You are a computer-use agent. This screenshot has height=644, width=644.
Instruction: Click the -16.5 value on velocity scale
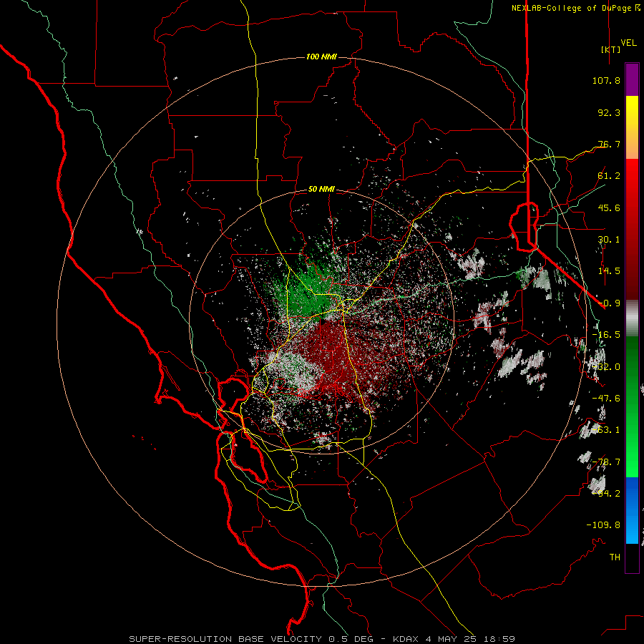[606, 335]
